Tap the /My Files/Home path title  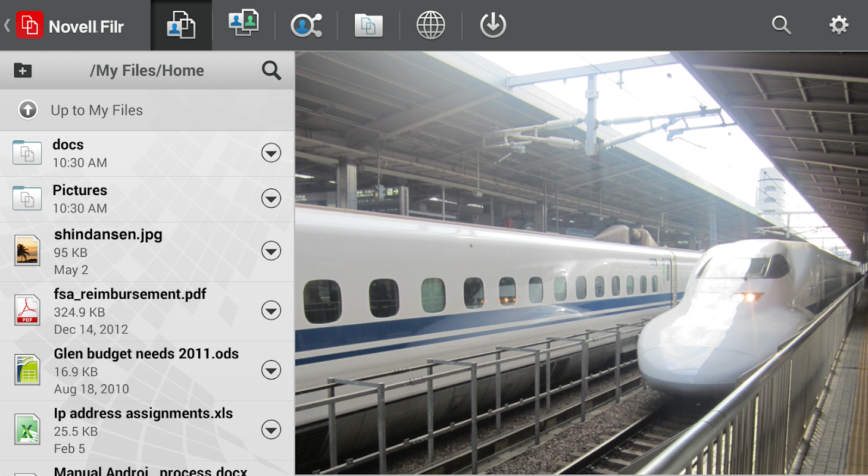point(147,70)
